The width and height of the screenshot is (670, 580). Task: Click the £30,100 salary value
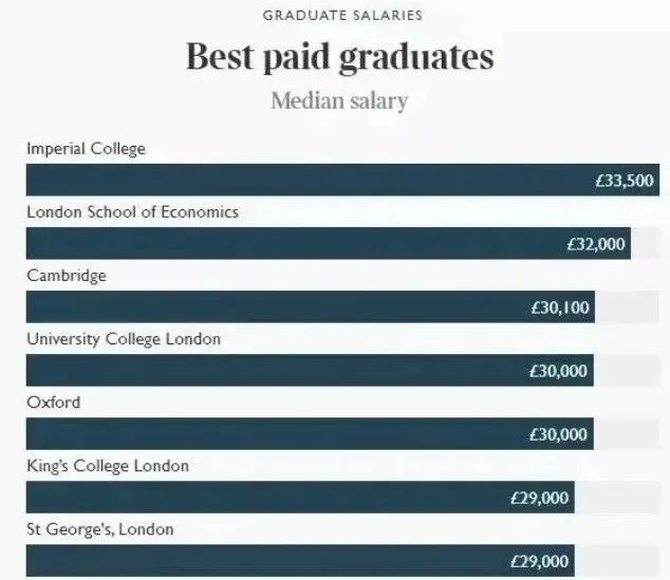click(x=560, y=308)
